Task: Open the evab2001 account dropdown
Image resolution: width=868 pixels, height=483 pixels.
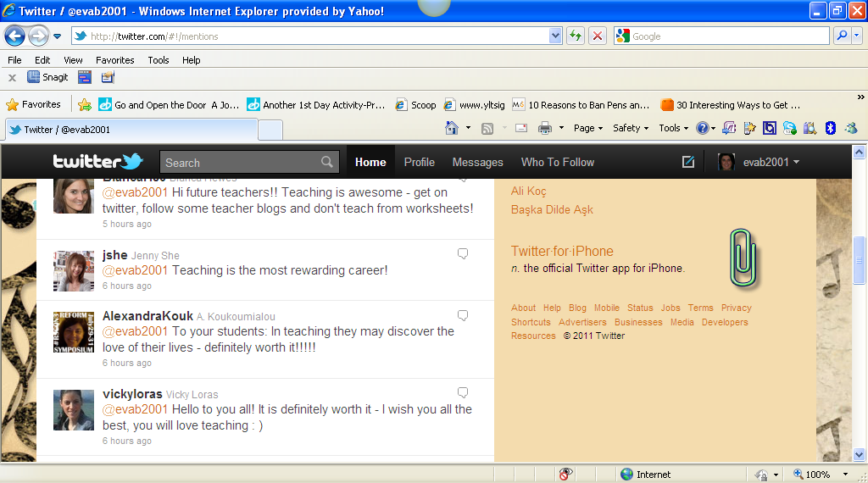Action: (x=759, y=162)
